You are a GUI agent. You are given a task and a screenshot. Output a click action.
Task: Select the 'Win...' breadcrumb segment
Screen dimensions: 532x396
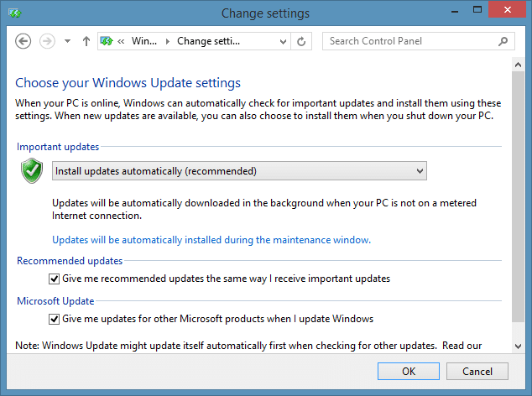click(x=144, y=41)
